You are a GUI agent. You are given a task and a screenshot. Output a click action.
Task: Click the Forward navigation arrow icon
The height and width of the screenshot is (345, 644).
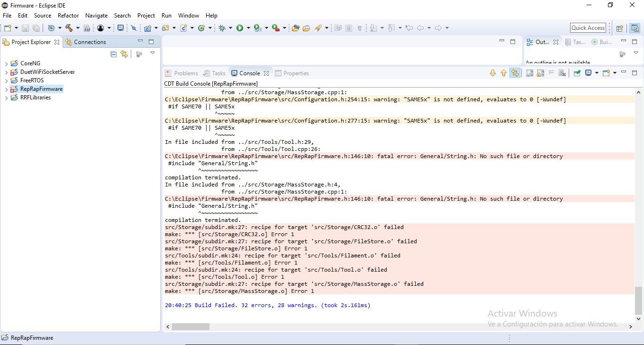pos(438,28)
